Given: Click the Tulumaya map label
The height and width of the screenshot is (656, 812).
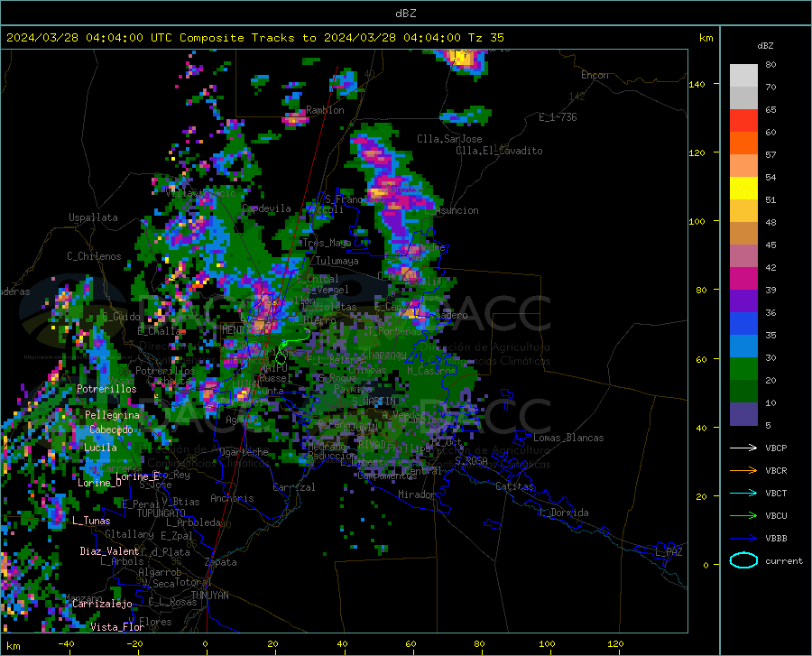Looking at the screenshot, I should pos(337,261).
